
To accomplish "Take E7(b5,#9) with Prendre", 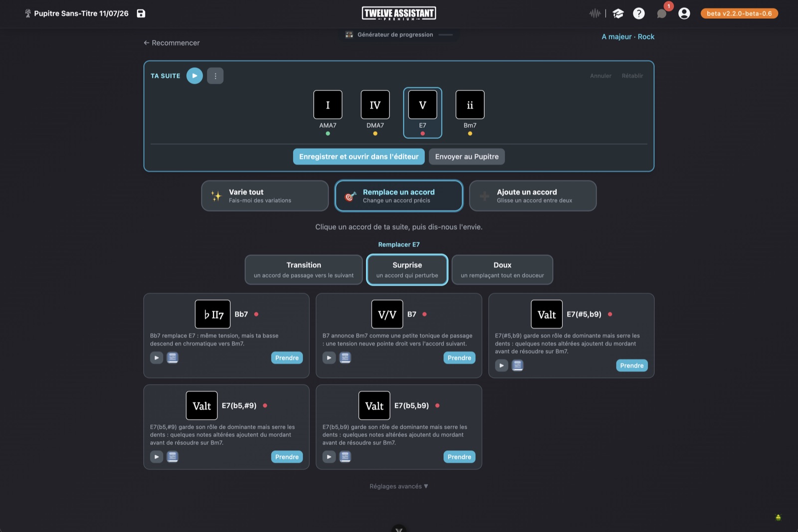I will [x=287, y=457].
